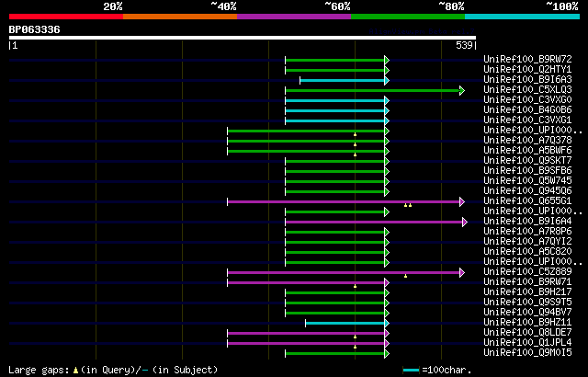Click the query end position label 539
The height and width of the screenshot is (377, 588).
(x=464, y=45)
